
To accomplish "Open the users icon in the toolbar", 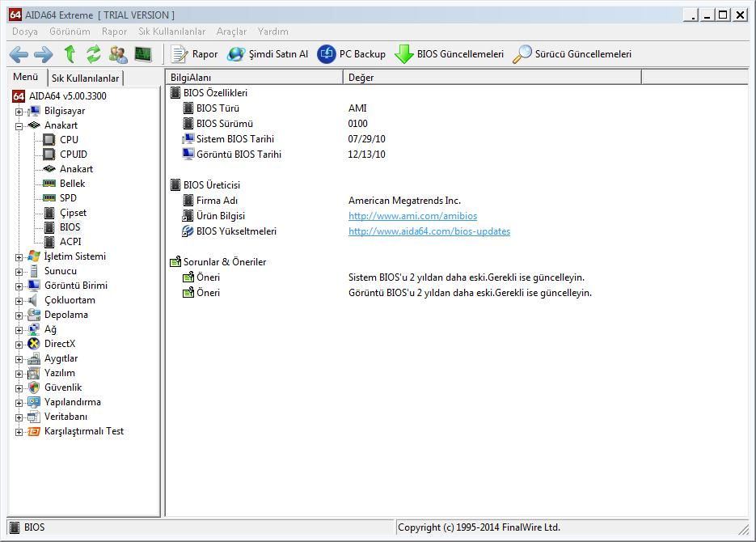I will (118, 54).
